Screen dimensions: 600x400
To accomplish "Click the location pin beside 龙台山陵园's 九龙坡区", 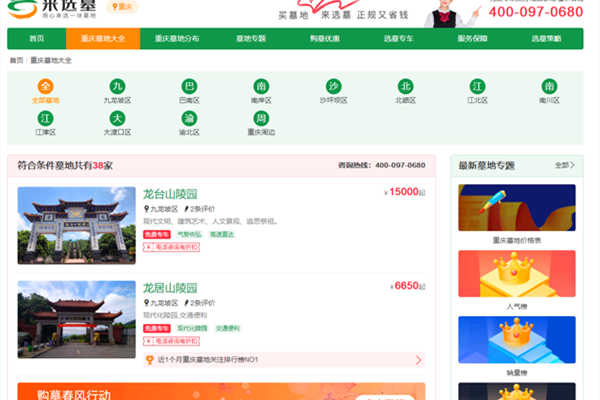I will [146, 209].
